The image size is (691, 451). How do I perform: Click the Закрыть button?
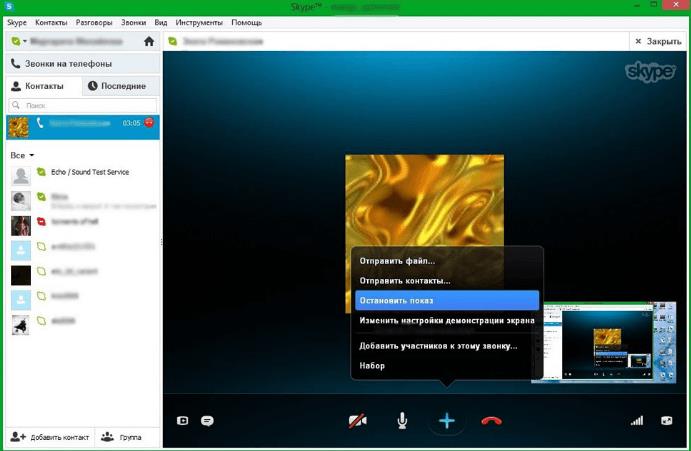point(658,42)
